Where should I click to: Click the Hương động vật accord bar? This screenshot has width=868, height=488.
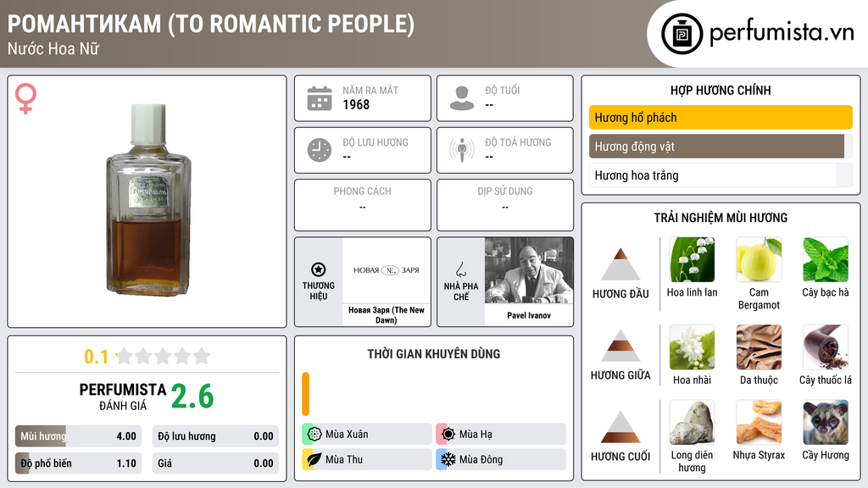click(721, 147)
